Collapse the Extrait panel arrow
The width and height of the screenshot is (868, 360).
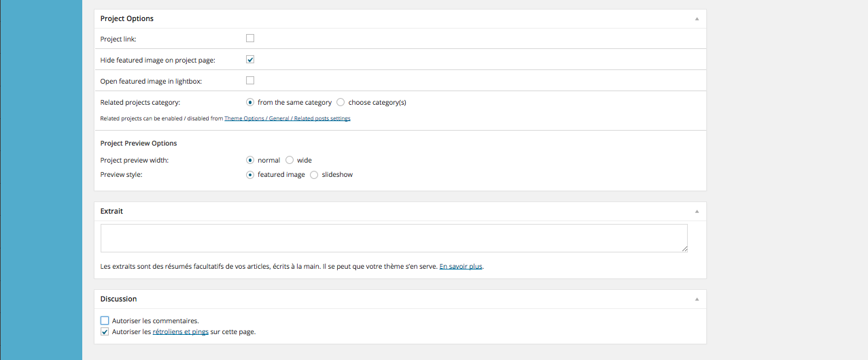(697, 212)
